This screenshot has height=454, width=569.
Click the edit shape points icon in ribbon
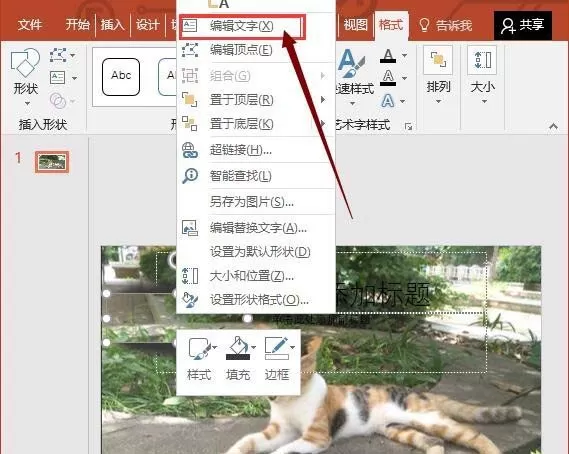pyautogui.click(x=58, y=55)
